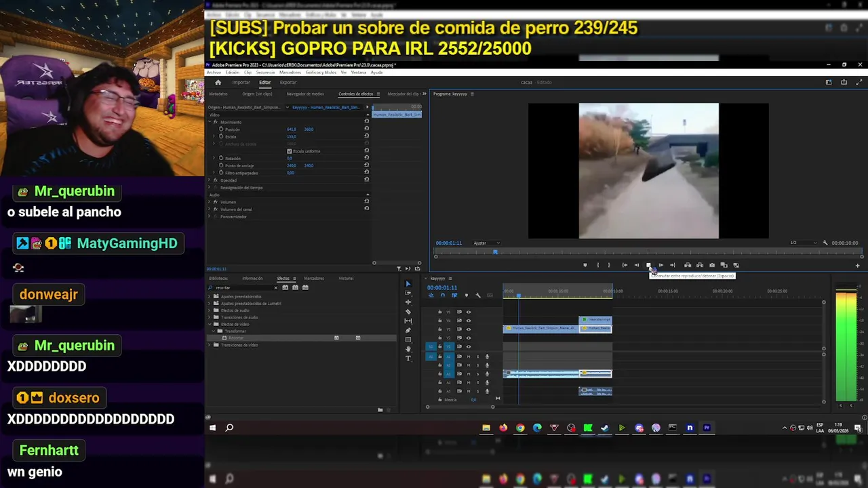
Task: Open Firefox from the taskbar
Action: 503,428
